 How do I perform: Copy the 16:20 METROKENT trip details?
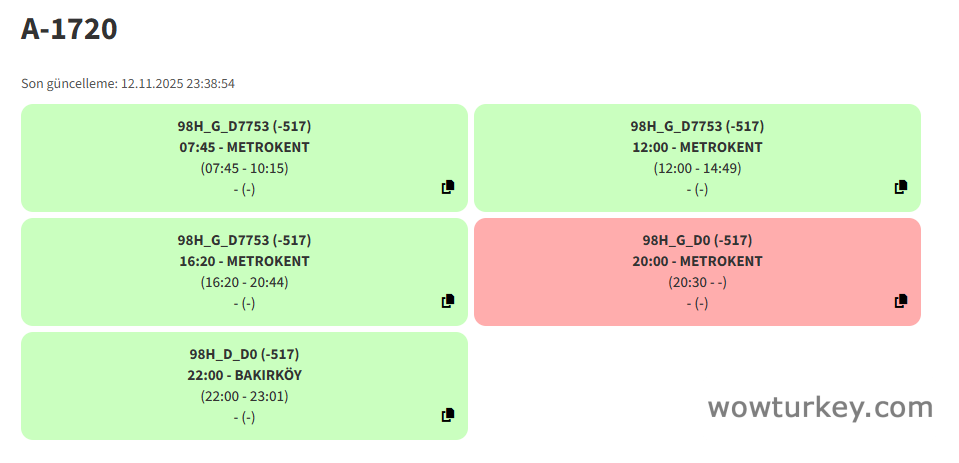tap(448, 301)
